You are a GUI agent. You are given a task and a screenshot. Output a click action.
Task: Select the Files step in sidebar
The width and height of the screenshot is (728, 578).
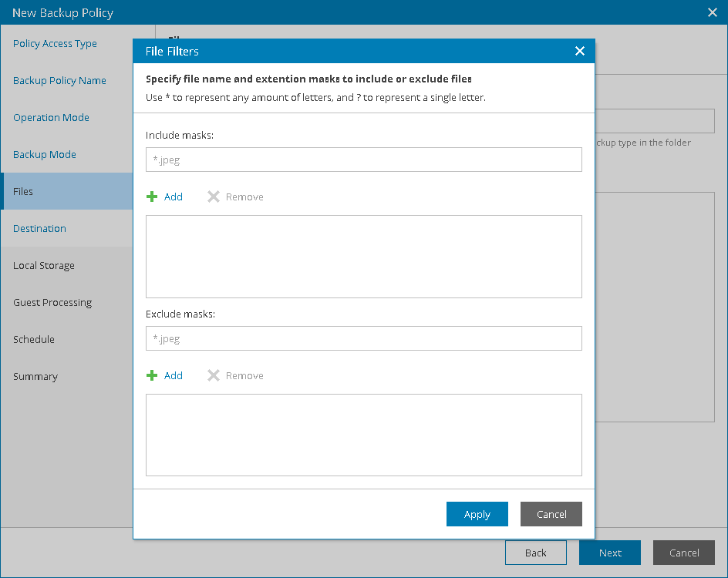[67, 191]
